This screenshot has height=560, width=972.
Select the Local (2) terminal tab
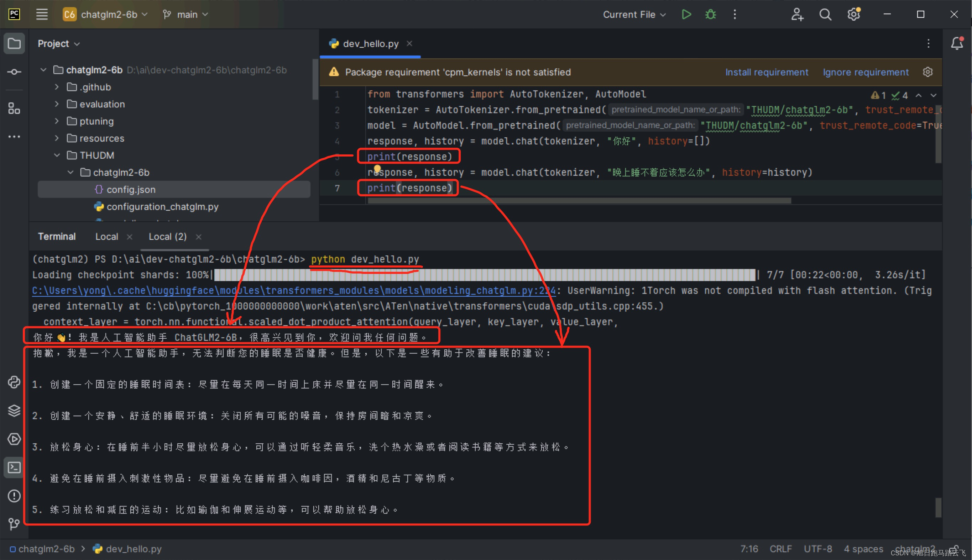(168, 237)
